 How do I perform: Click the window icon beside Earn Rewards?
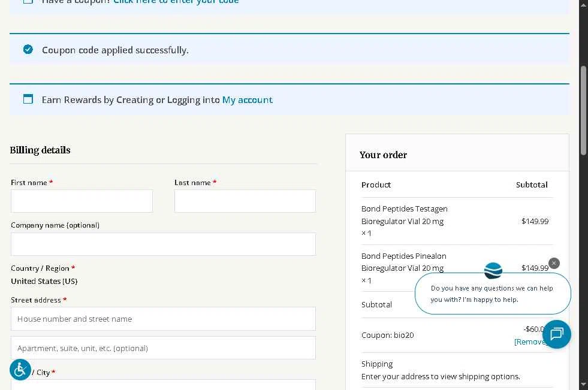(x=28, y=99)
